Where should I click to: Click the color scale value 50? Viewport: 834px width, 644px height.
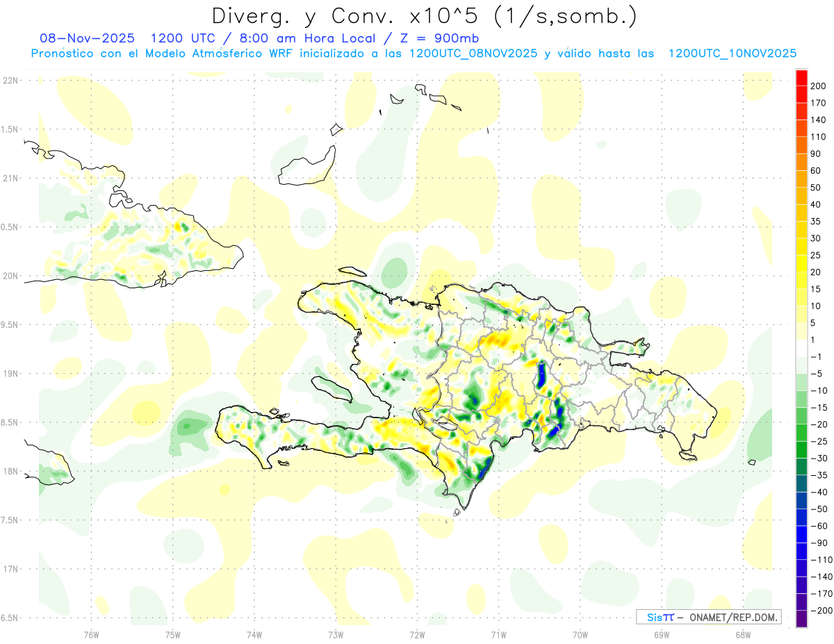(816, 188)
